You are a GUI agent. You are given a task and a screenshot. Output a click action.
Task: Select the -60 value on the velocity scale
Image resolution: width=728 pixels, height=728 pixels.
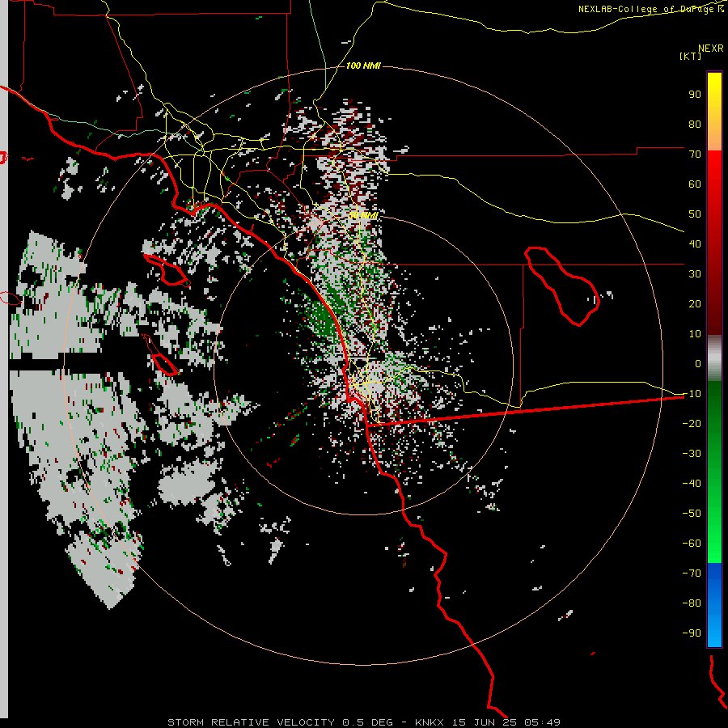pyautogui.click(x=692, y=544)
